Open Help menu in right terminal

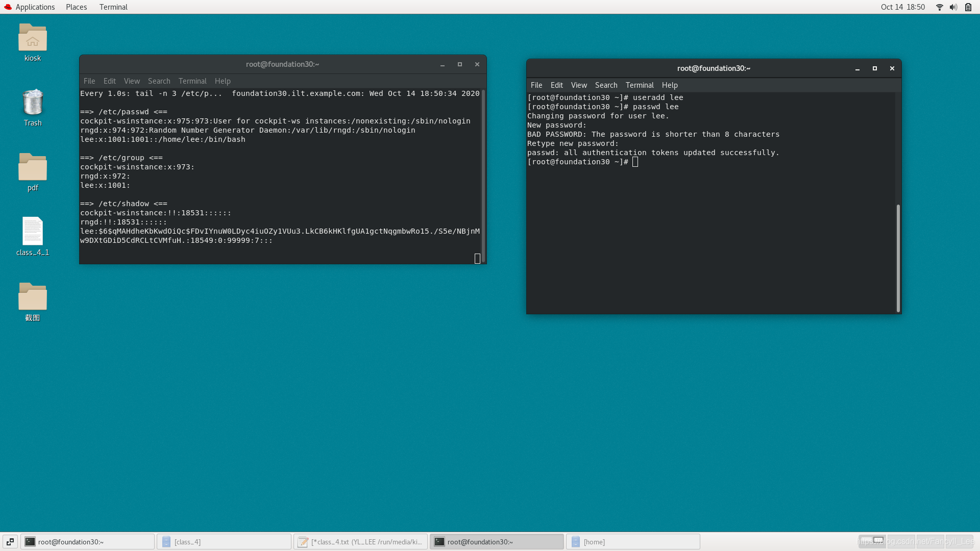[670, 85]
